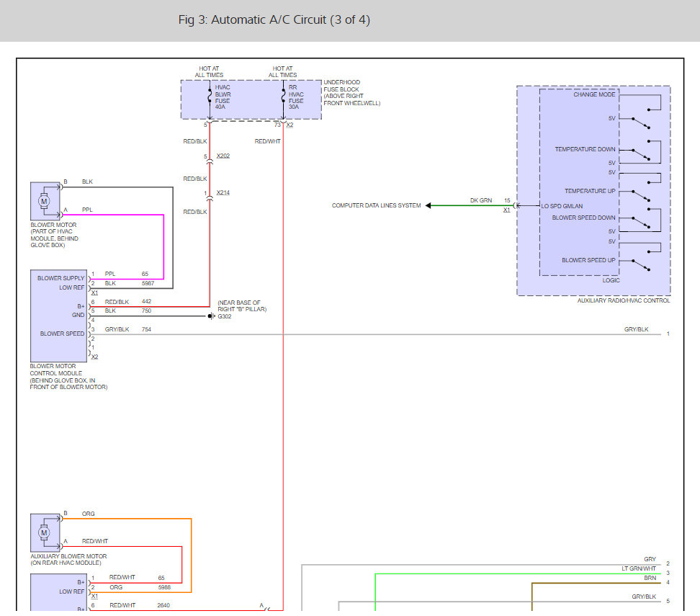The height and width of the screenshot is (616, 700).
Task: Click circuit number 5988
Action: [x=164, y=587]
